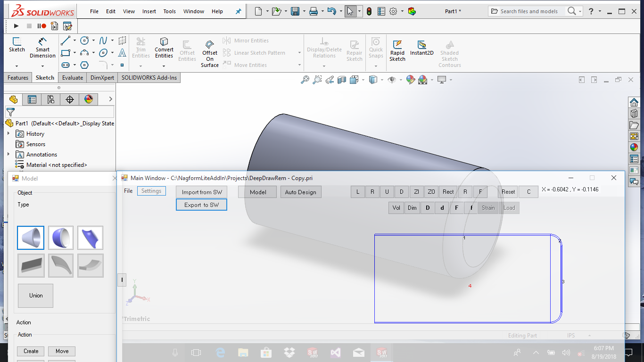Image resolution: width=644 pixels, height=362 pixels.
Task: Open Microsoft Edge from the taskbar
Action: click(220, 352)
